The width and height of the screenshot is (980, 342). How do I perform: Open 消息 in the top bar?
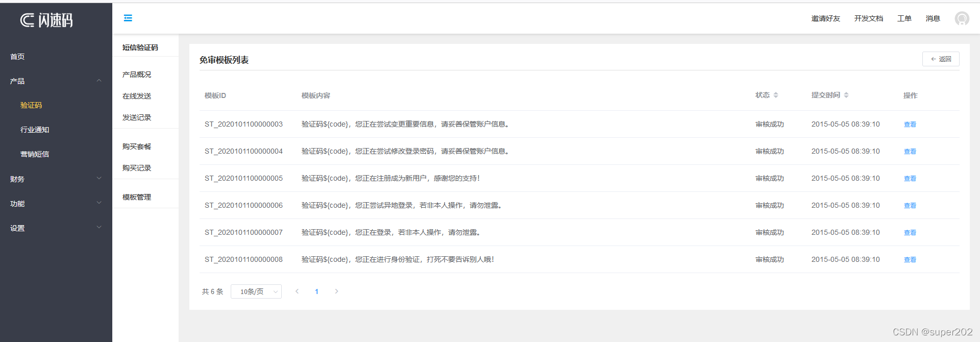tap(933, 18)
